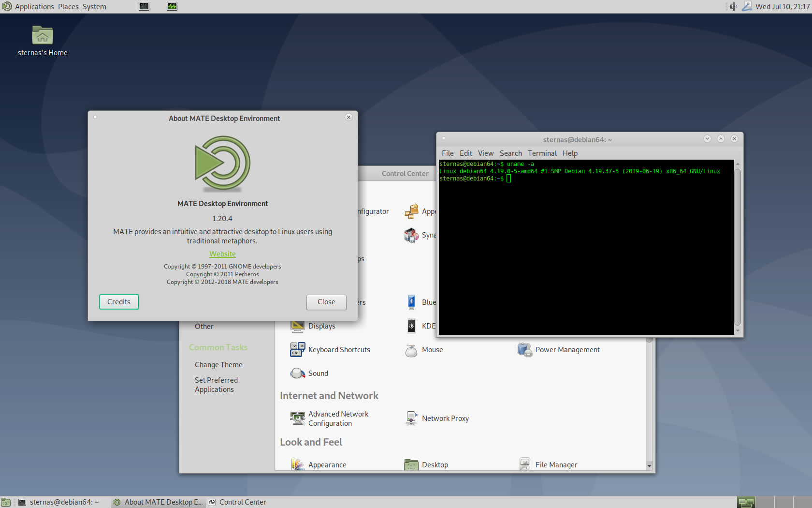The height and width of the screenshot is (508, 812).
Task: Open Network Proxy icon in Control Center
Action: (x=411, y=418)
